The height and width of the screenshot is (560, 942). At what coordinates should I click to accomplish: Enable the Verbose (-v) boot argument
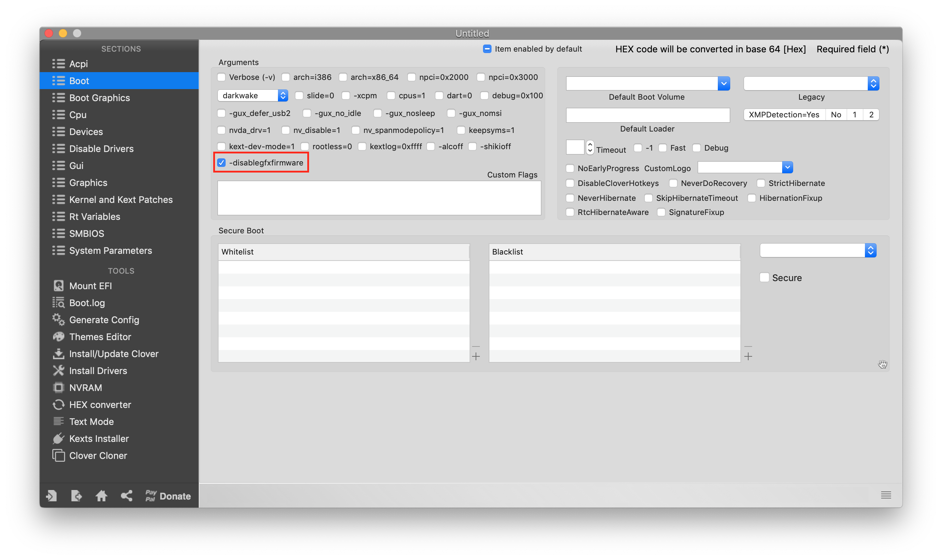(221, 77)
